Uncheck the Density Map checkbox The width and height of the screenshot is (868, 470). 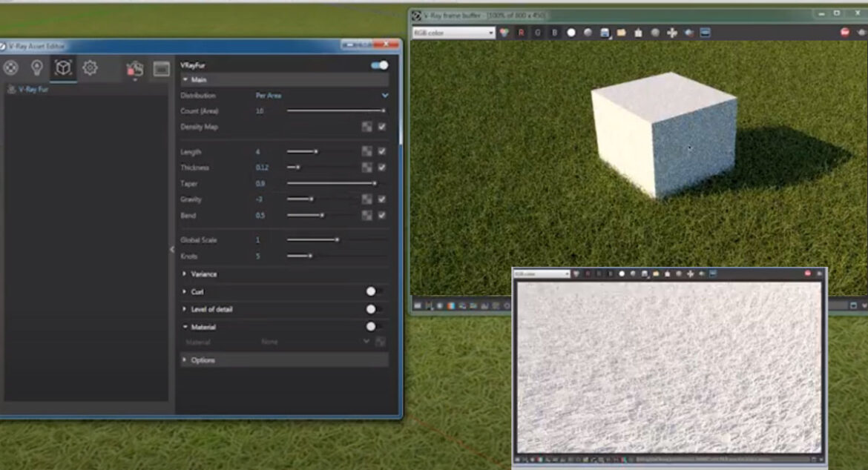(x=381, y=127)
